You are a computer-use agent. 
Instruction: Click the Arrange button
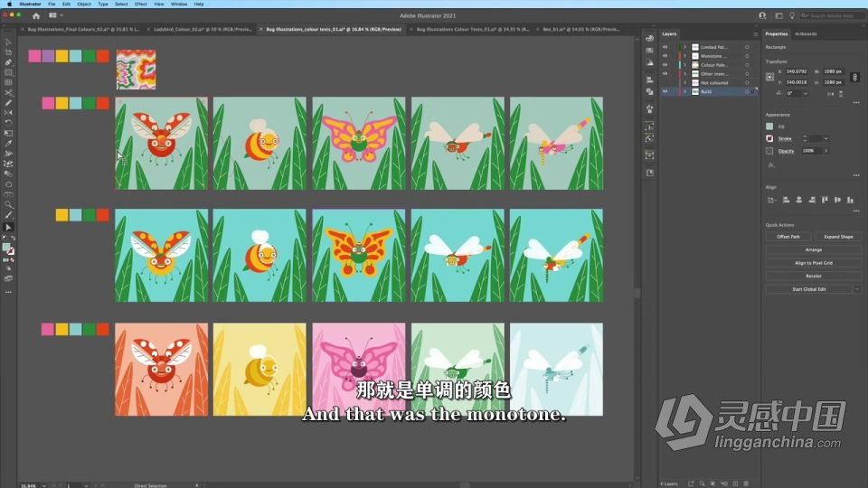pos(813,249)
